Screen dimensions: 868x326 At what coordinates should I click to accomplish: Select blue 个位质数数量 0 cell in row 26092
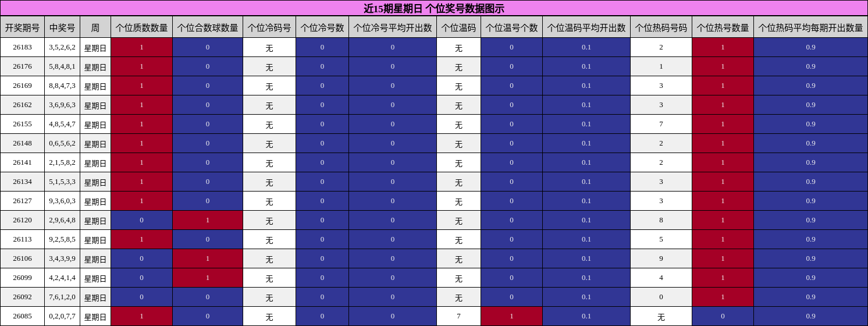tap(141, 297)
